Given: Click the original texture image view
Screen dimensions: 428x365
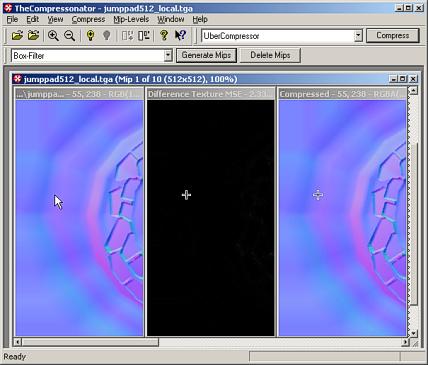Looking at the screenshot, I should pos(80,218).
